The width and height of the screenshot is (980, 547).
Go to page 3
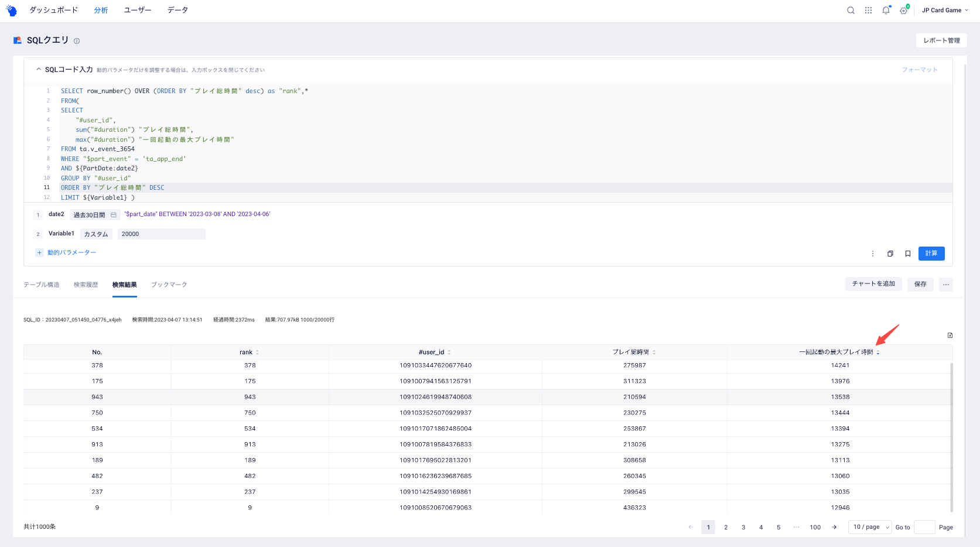tap(743, 527)
